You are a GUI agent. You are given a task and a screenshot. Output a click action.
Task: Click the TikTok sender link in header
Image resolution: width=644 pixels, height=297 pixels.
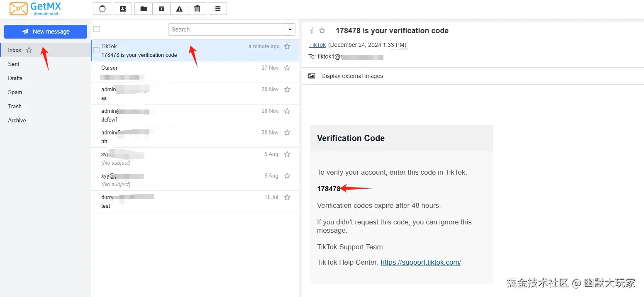click(317, 45)
